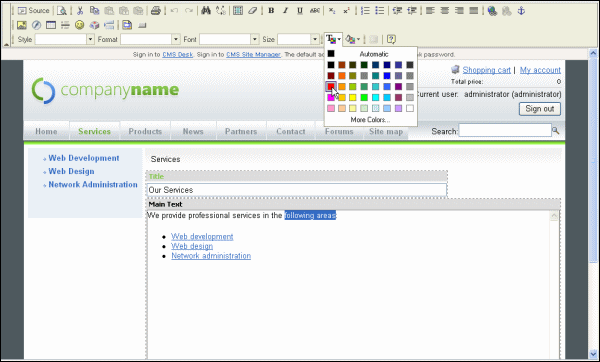The image size is (600, 362).
Task: Choose Automatic text color
Action: [x=370, y=54]
